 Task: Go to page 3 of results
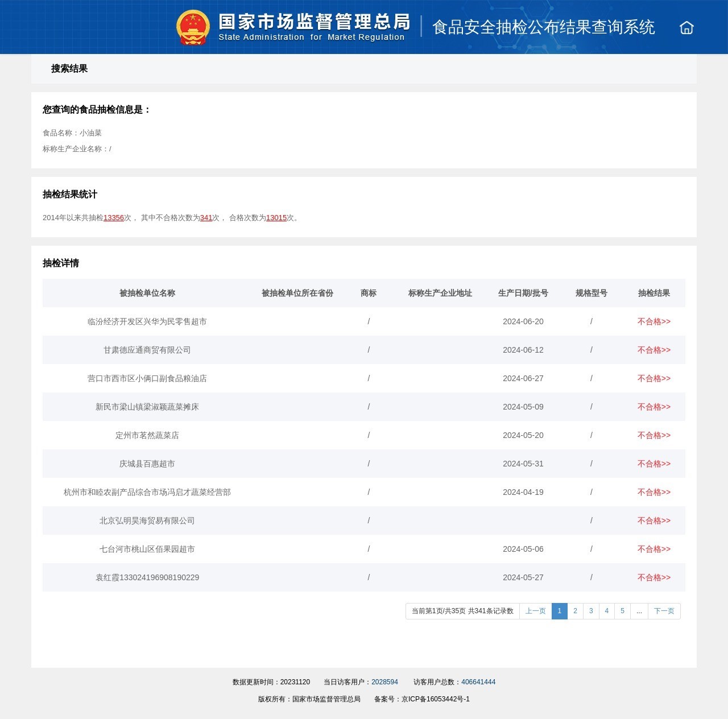click(591, 611)
